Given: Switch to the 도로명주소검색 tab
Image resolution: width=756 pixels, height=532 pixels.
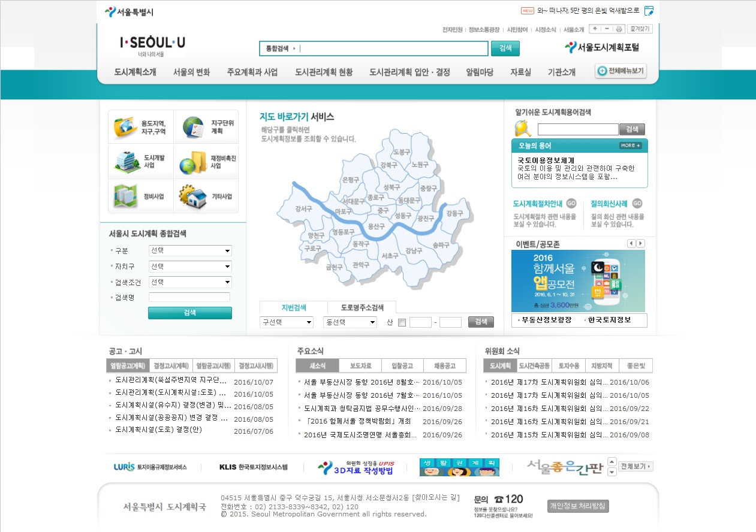Looking at the screenshot, I should (x=362, y=307).
